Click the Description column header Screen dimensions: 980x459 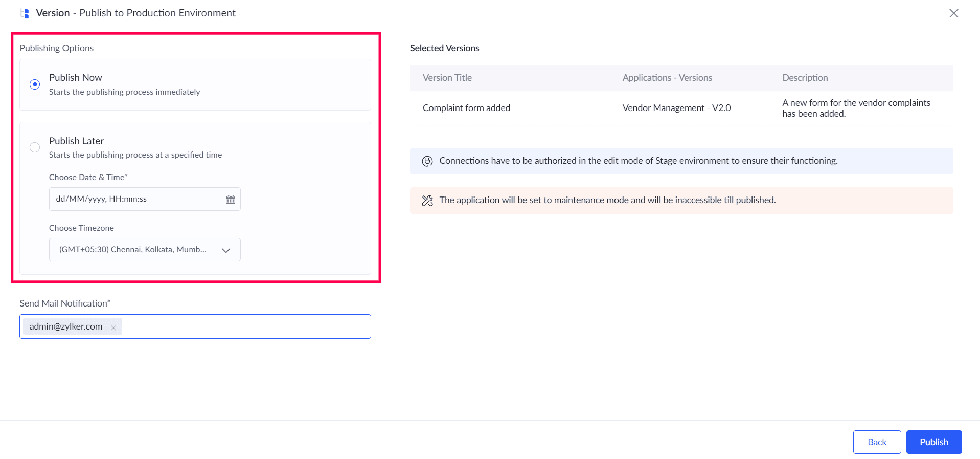click(x=805, y=78)
